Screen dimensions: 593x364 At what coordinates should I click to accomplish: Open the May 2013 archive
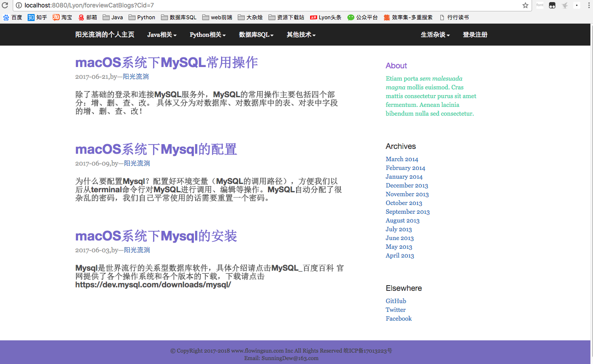point(399,247)
